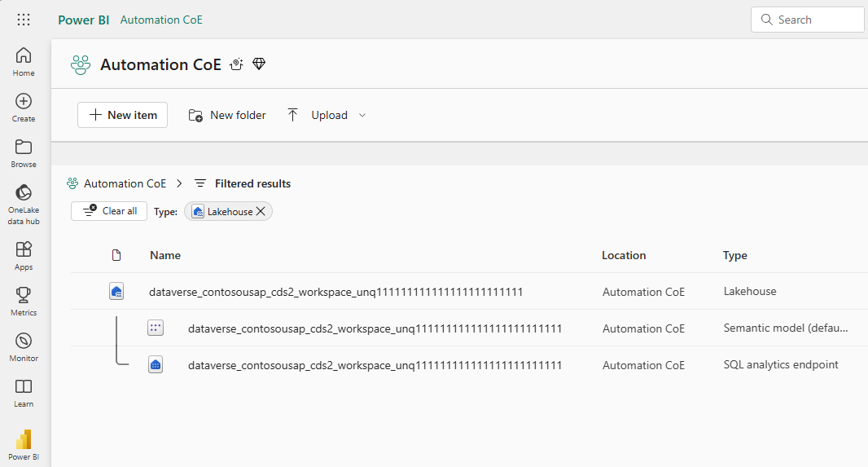Click the file type column header icon

pyautogui.click(x=116, y=255)
